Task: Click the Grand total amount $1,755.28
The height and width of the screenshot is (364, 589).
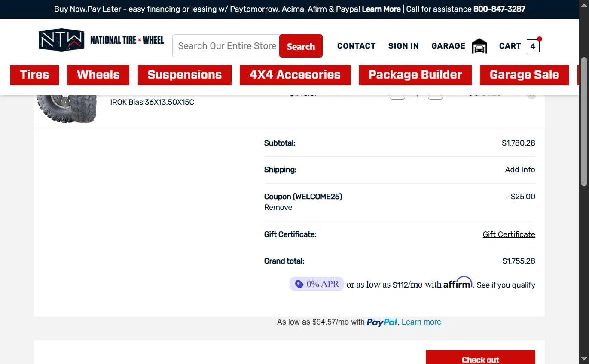Action: point(519,261)
